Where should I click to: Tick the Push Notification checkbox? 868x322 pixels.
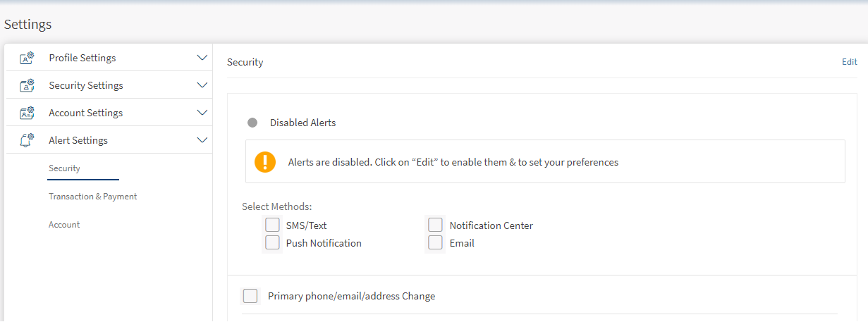(x=273, y=243)
